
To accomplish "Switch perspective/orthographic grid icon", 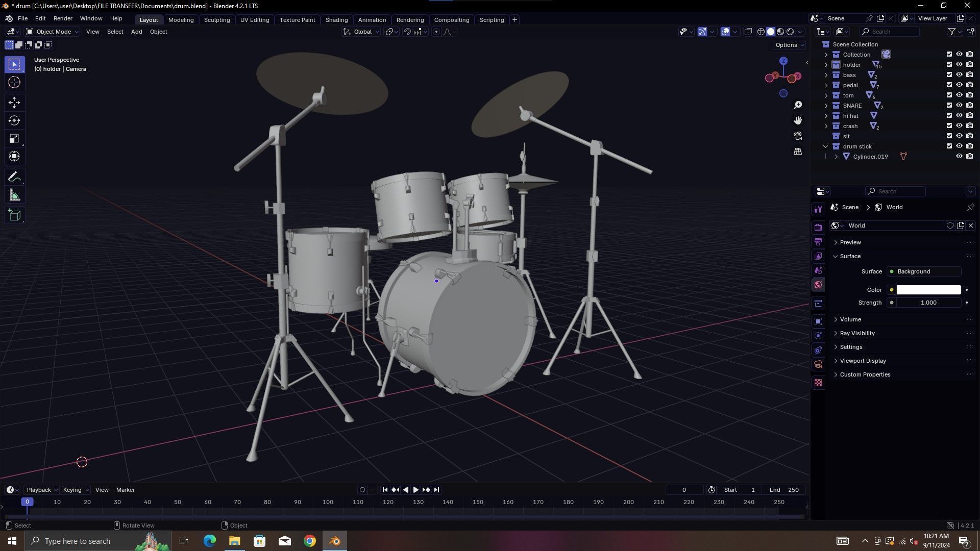I will (798, 151).
